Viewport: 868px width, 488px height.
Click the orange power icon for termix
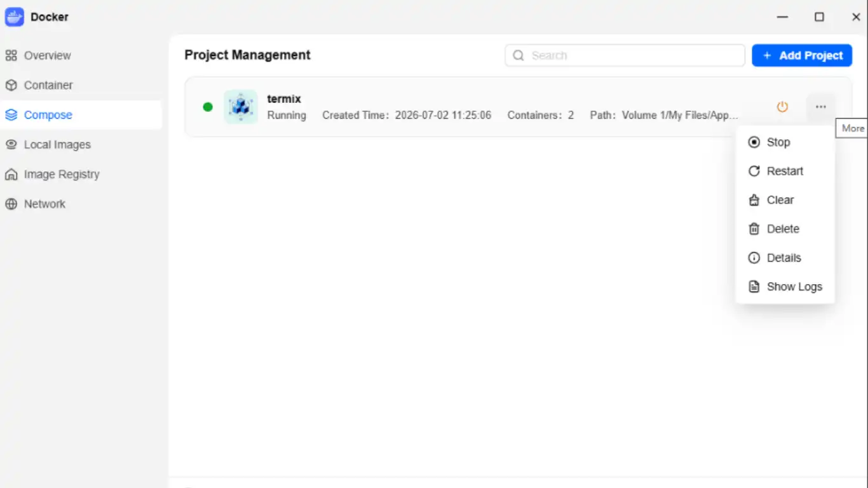tap(782, 107)
